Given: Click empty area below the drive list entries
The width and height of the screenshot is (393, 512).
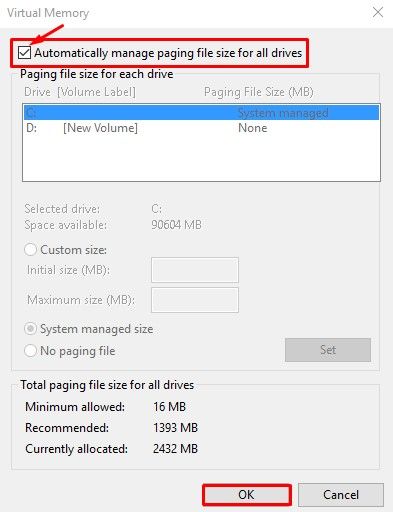Looking at the screenshot, I should click(201, 158).
